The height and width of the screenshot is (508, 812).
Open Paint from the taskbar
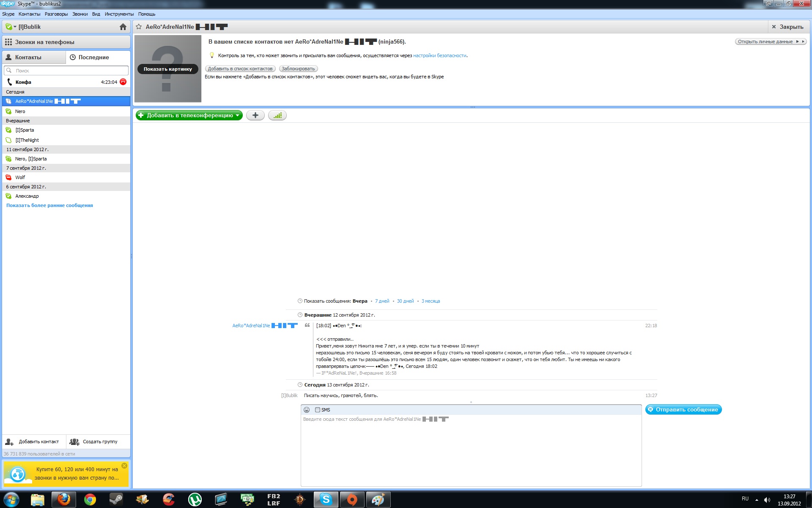coord(378,500)
